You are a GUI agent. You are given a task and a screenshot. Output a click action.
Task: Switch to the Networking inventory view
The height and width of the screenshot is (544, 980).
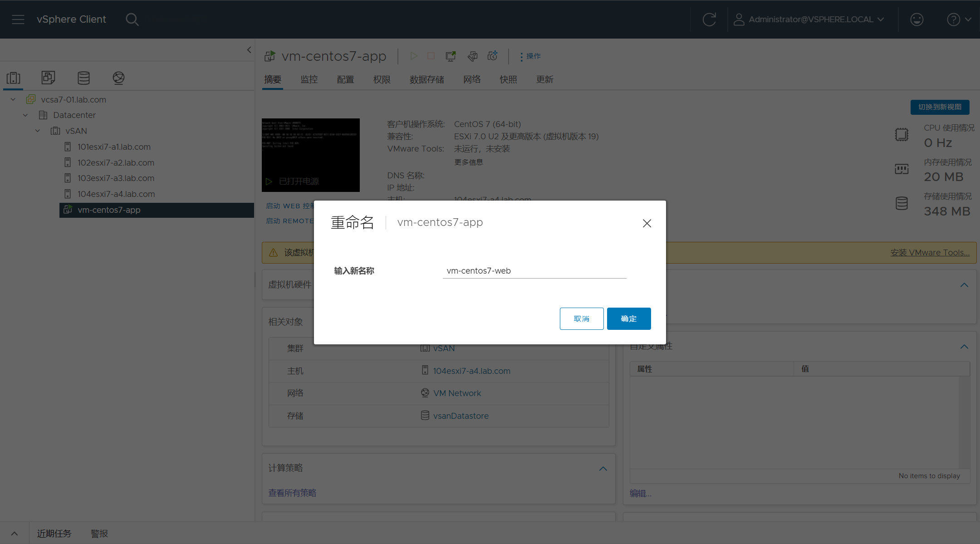pos(118,78)
